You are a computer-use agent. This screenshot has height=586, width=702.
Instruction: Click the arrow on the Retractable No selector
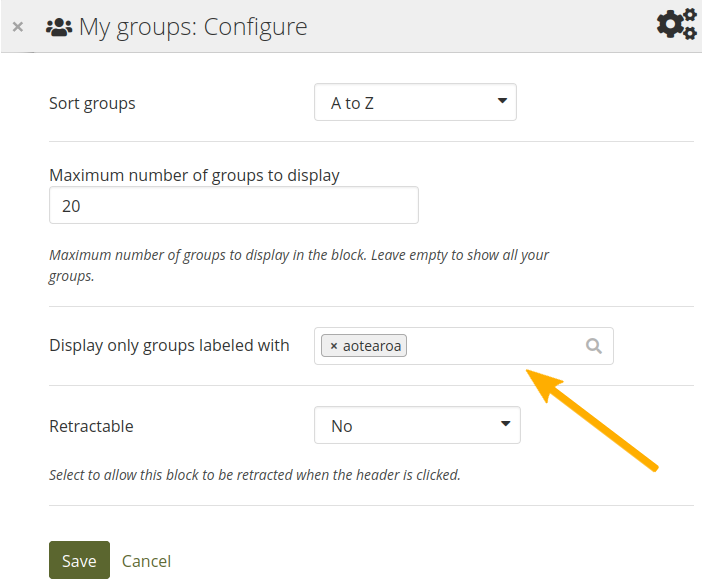505,425
